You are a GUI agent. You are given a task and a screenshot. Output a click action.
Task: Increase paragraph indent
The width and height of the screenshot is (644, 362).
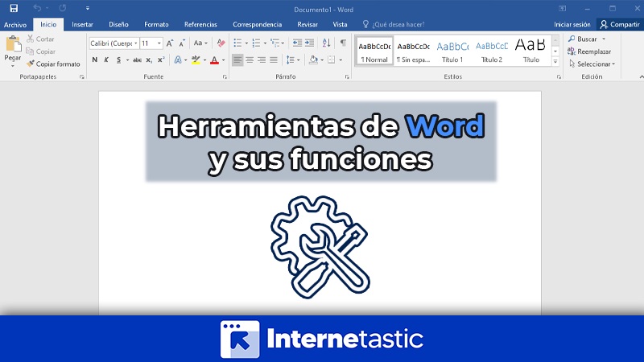309,43
